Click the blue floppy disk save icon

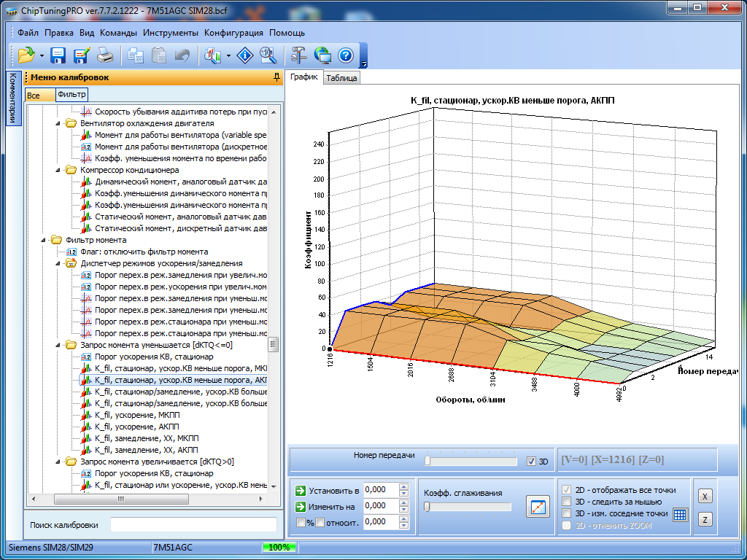(x=58, y=55)
